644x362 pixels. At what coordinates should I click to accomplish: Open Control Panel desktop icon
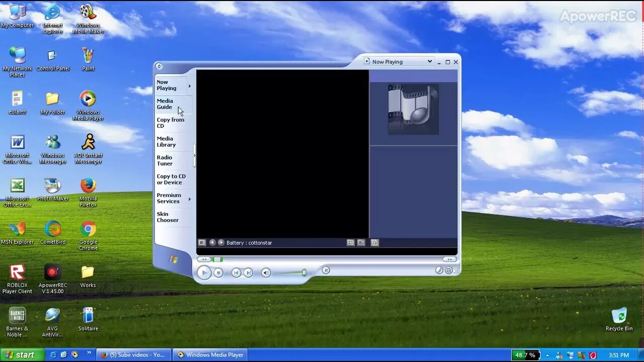pos(53,59)
